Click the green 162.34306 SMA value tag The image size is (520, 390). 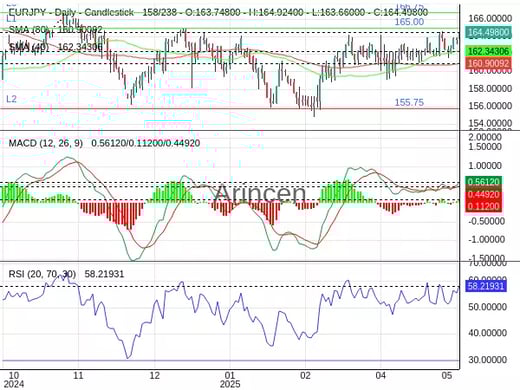[488, 51]
